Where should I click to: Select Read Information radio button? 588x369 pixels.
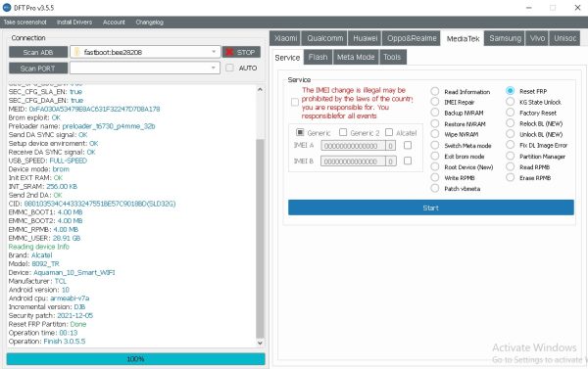434,91
